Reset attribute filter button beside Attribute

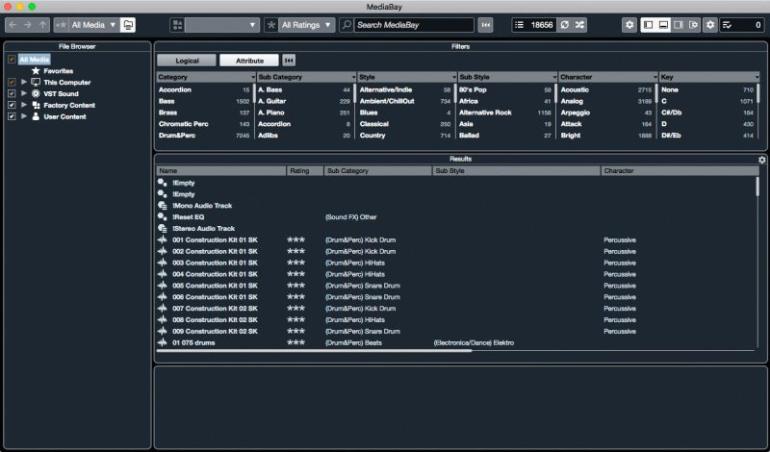point(289,60)
